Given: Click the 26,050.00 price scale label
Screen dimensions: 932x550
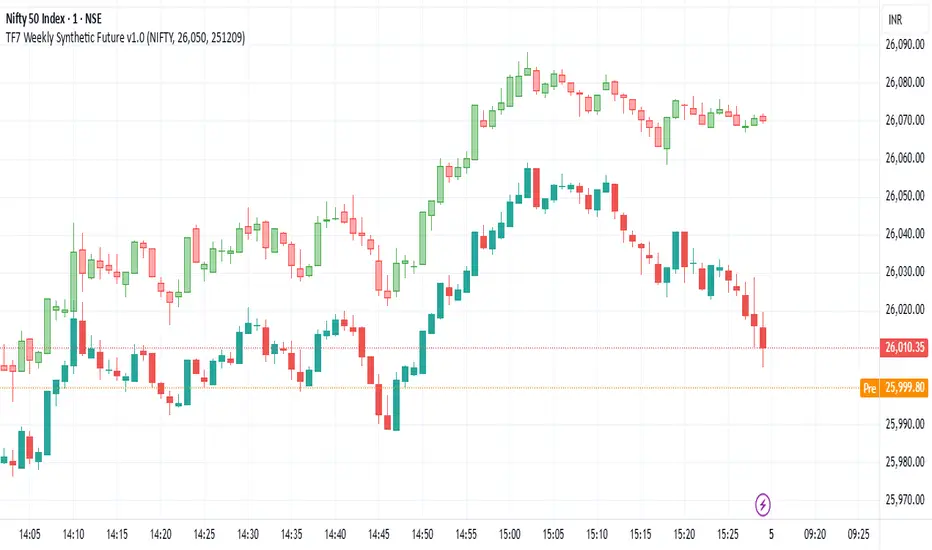Looking at the screenshot, I should coord(904,196).
